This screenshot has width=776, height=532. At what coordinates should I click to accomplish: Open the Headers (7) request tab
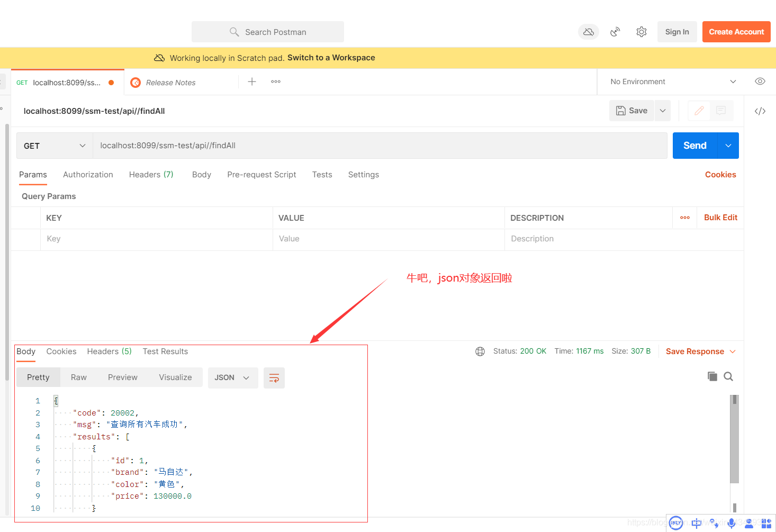point(151,175)
